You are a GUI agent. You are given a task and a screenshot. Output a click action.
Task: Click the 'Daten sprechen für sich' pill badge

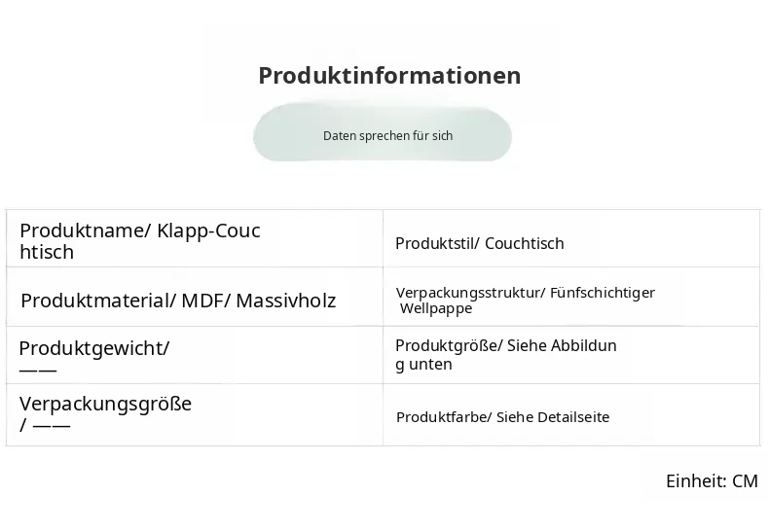pos(383,134)
